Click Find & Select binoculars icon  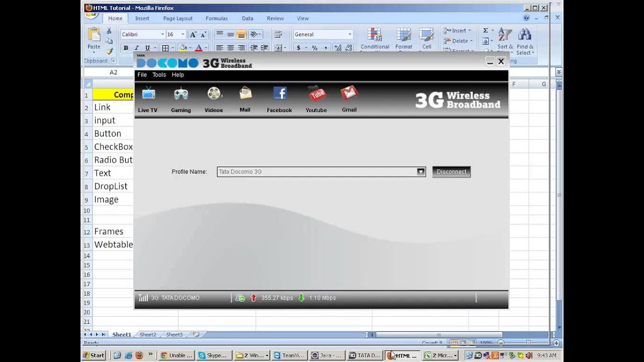point(525,35)
